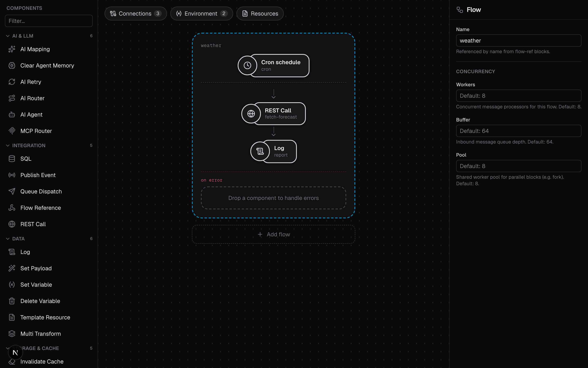Collapse the Data section chevron
Image resolution: width=588 pixels, height=368 pixels.
pos(8,239)
